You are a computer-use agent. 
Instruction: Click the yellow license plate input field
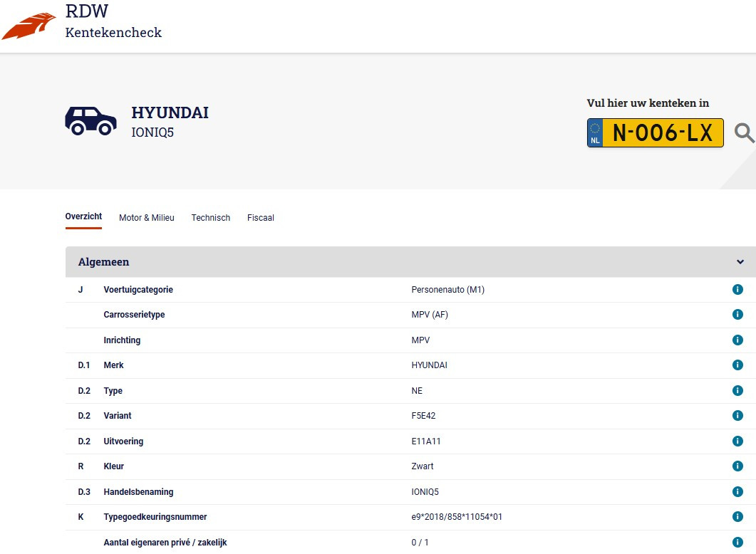(655, 132)
